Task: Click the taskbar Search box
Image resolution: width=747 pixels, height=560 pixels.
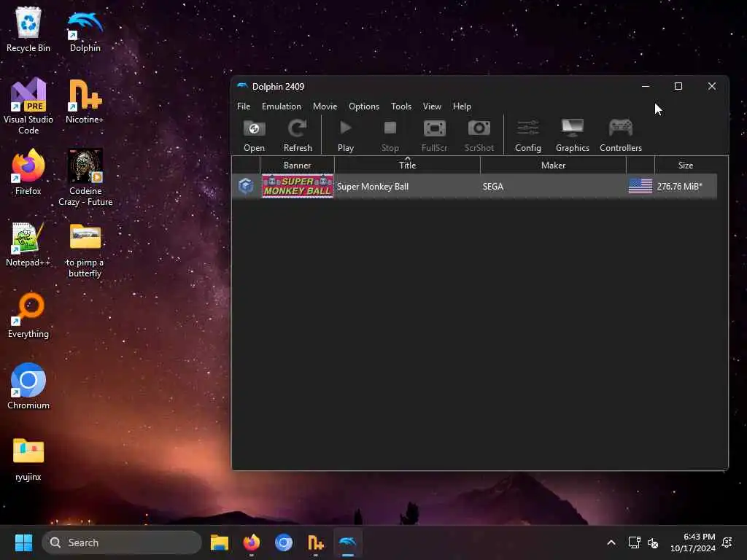Action: pyautogui.click(x=122, y=542)
